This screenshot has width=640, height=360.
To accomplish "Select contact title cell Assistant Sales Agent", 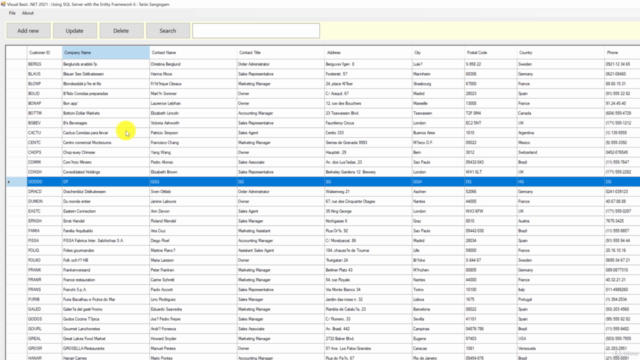I will coord(281,250).
